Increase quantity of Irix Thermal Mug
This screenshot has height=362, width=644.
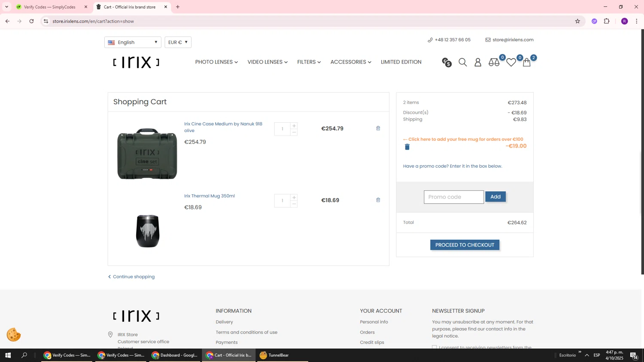(294, 197)
